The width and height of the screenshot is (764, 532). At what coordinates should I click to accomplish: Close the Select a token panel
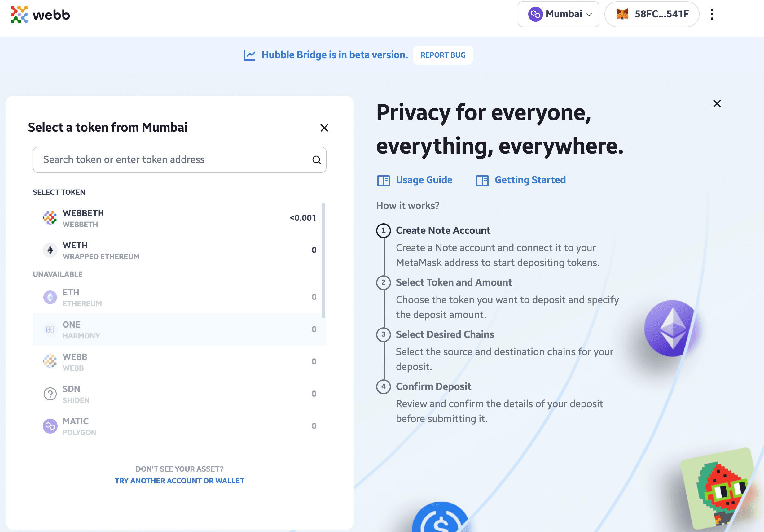pos(324,128)
